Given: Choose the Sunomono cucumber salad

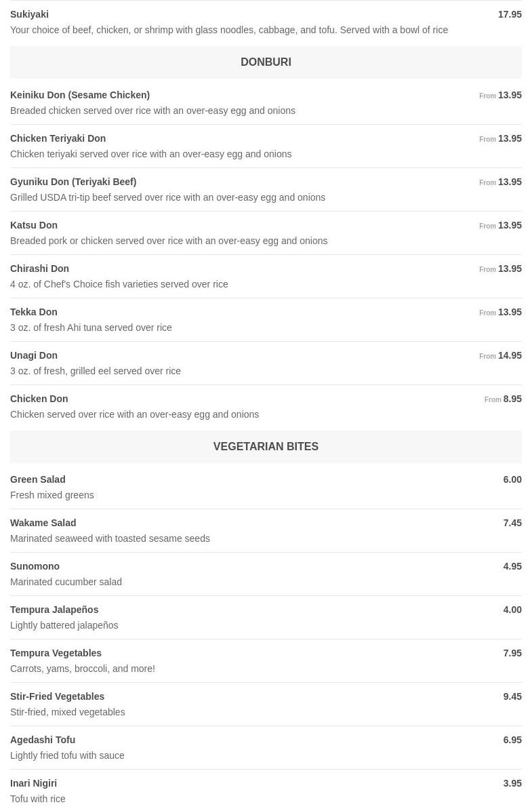Looking at the screenshot, I should click(x=35, y=566).
